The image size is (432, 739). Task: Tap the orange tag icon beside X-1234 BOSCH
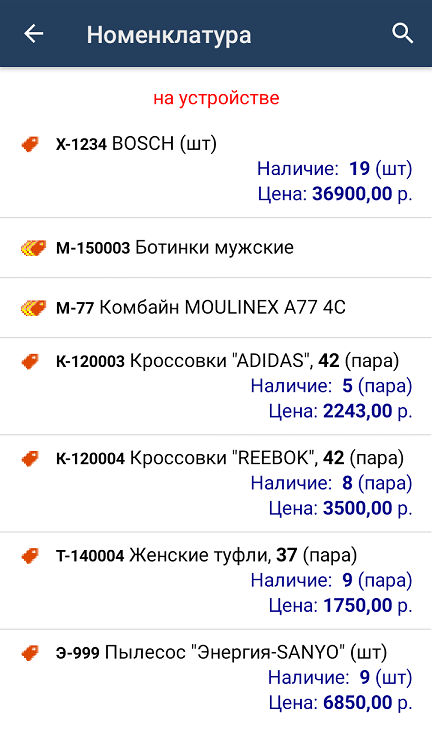31,144
